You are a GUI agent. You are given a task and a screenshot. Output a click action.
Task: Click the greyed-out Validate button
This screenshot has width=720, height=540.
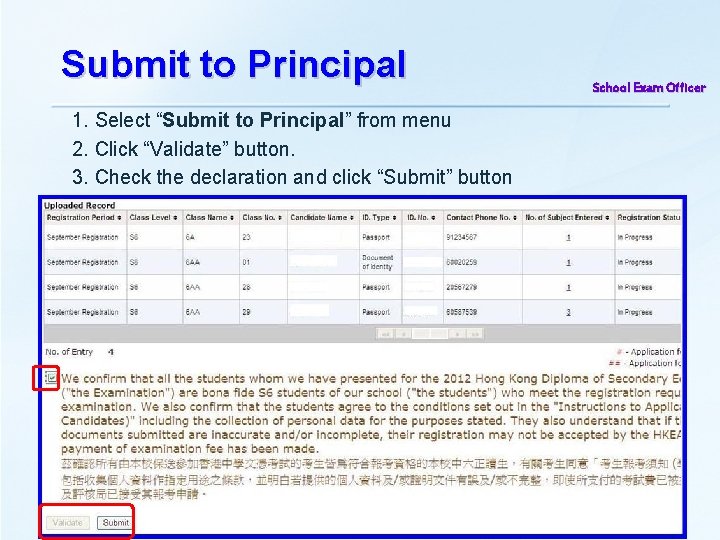(68, 523)
